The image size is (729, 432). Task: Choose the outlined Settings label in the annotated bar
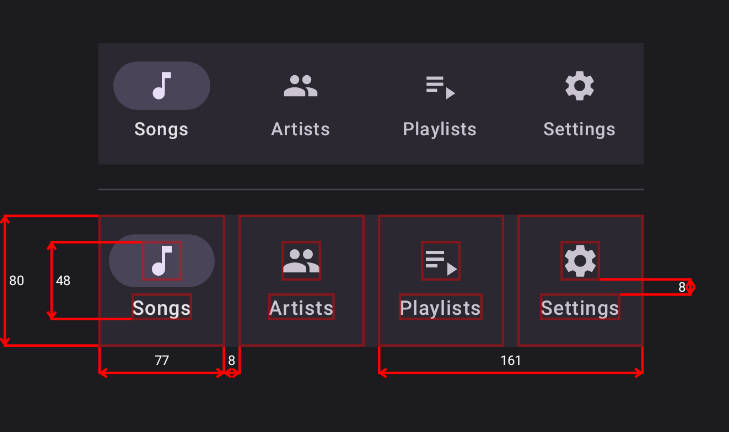coord(580,307)
